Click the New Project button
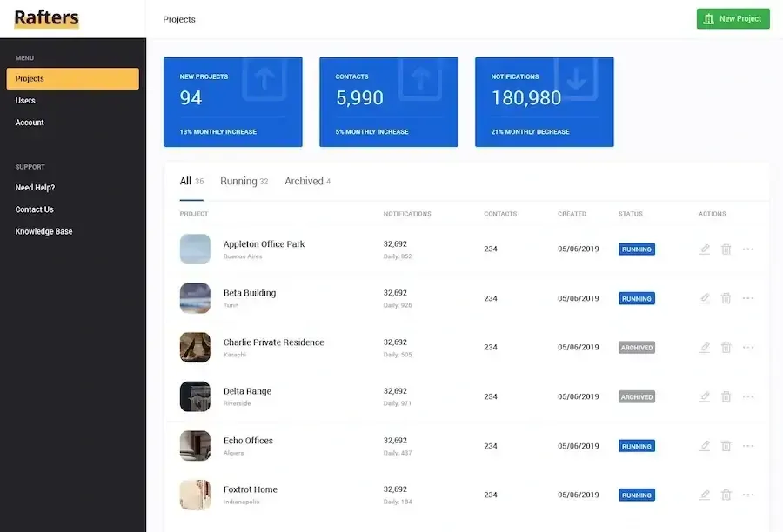 (x=733, y=19)
